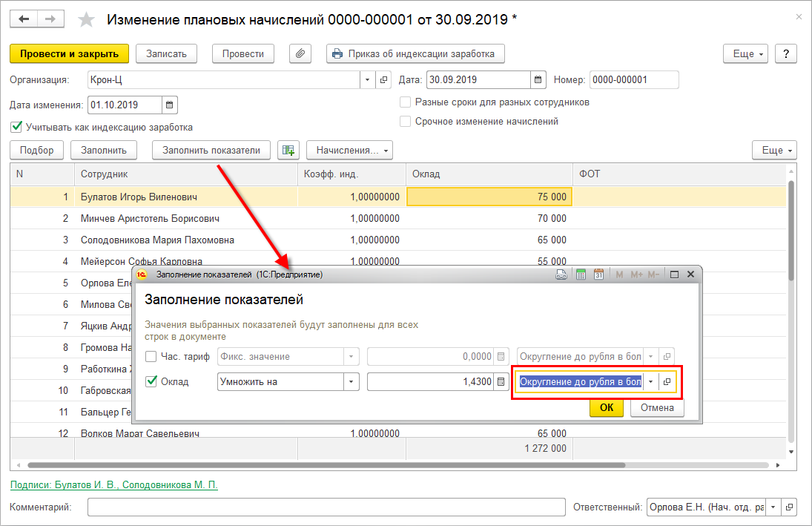This screenshot has width=812, height=526.
Task: Open calendar picker for Дата изменения
Action: 169,105
